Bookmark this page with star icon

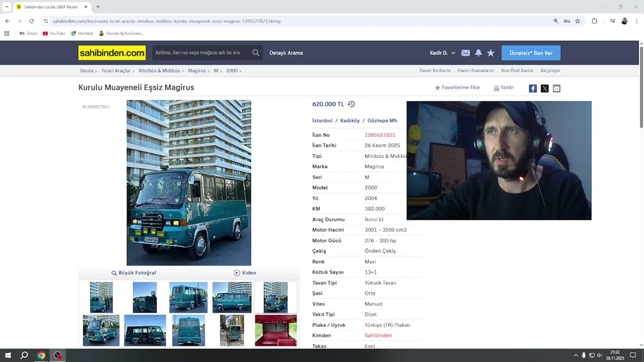[578, 21]
